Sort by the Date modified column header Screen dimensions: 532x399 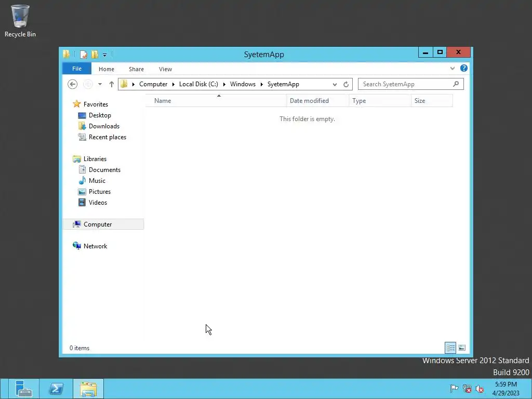pos(317,101)
